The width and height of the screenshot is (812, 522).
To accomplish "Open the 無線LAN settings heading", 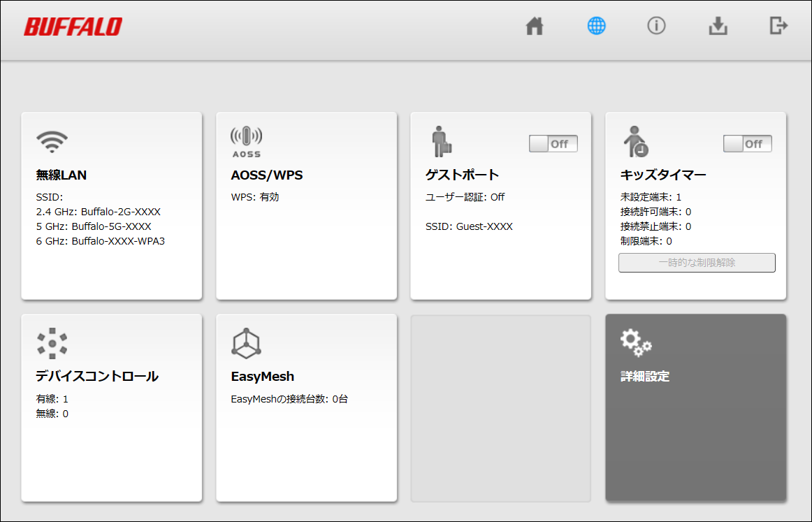I will tap(61, 175).
